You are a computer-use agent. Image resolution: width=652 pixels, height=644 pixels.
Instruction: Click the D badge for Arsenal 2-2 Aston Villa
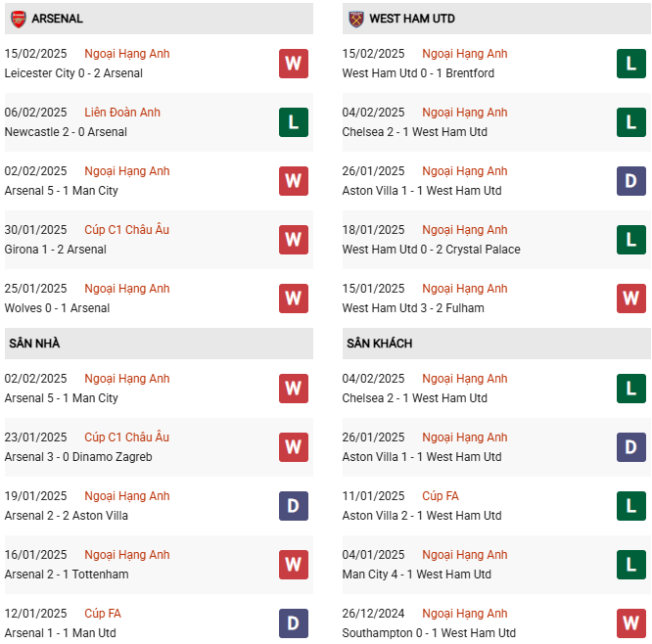coord(294,506)
